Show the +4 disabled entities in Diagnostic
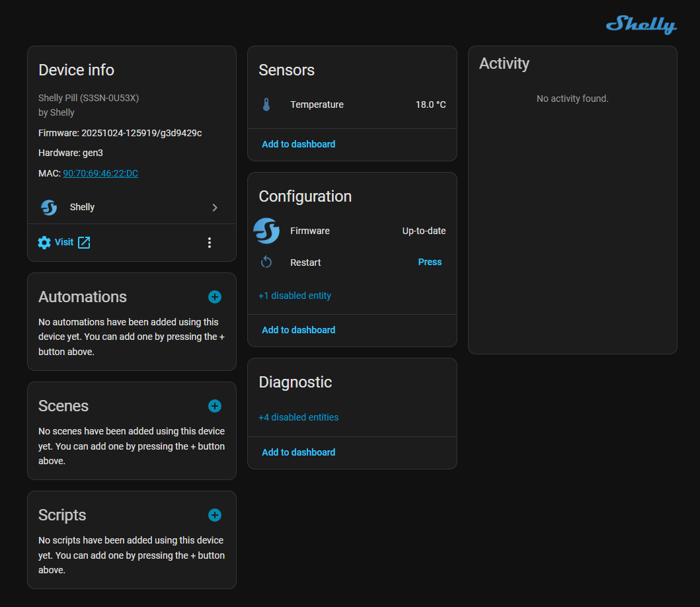 click(x=299, y=417)
